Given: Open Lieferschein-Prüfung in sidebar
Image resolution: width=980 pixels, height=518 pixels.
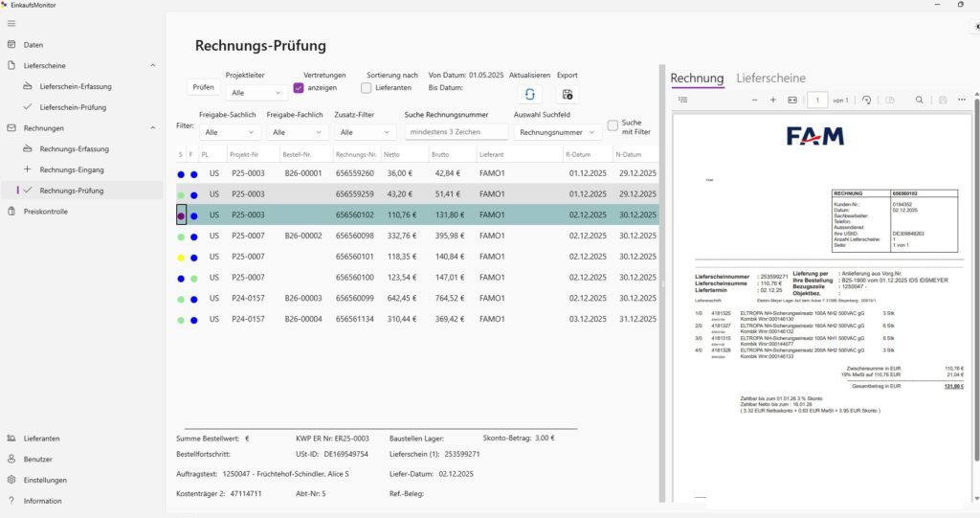Looking at the screenshot, I should coord(81,107).
